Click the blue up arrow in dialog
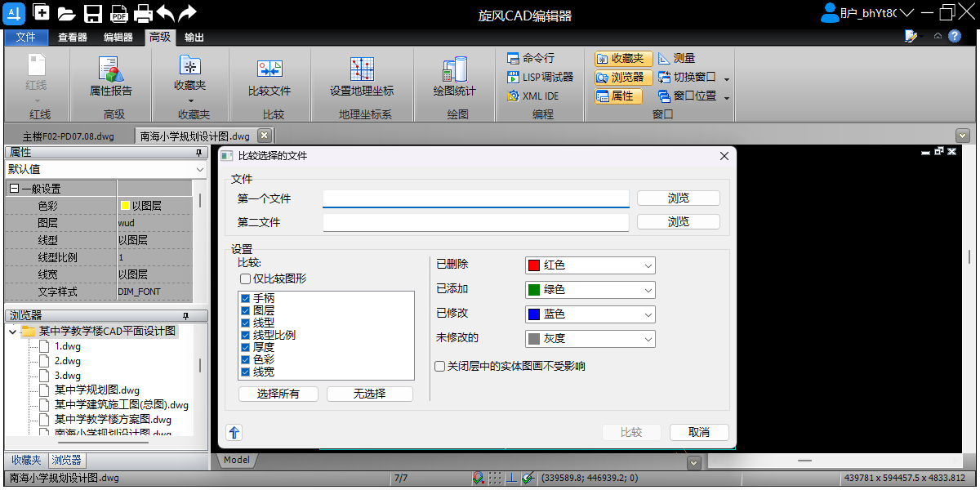 click(x=234, y=433)
